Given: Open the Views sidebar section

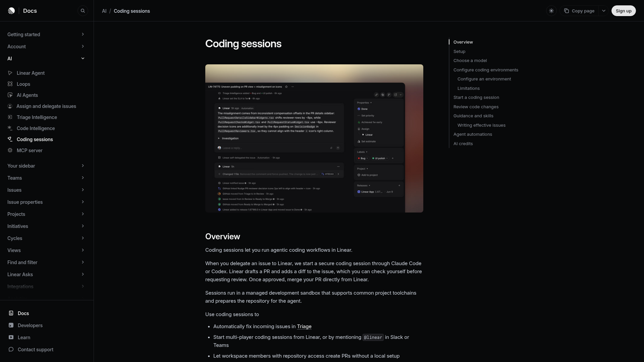Looking at the screenshot, I should pos(46,250).
